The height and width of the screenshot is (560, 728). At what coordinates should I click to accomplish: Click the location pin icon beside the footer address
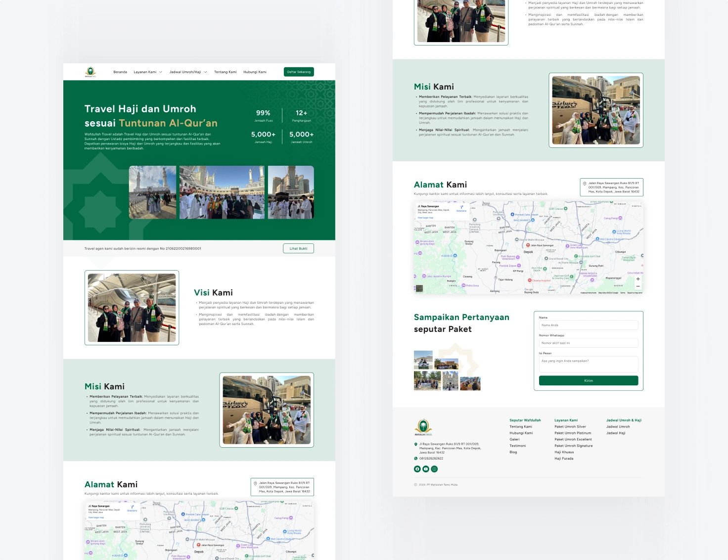tap(415, 444)
